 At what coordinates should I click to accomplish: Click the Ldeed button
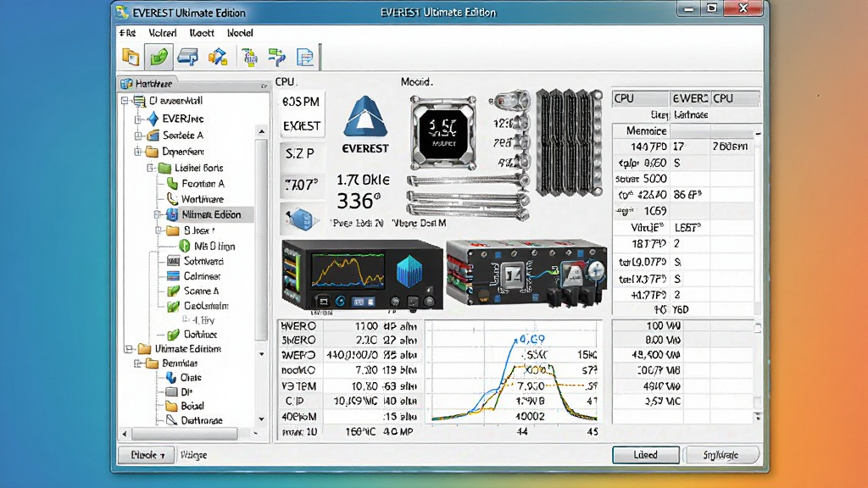tap(645, 455)
